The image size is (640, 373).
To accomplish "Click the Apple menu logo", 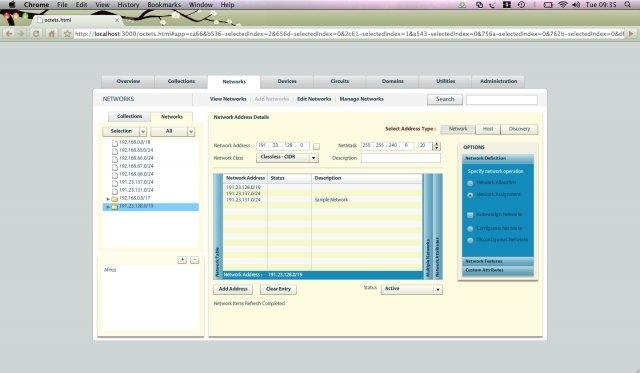I will pyautogui.click(x=12, y=4).
